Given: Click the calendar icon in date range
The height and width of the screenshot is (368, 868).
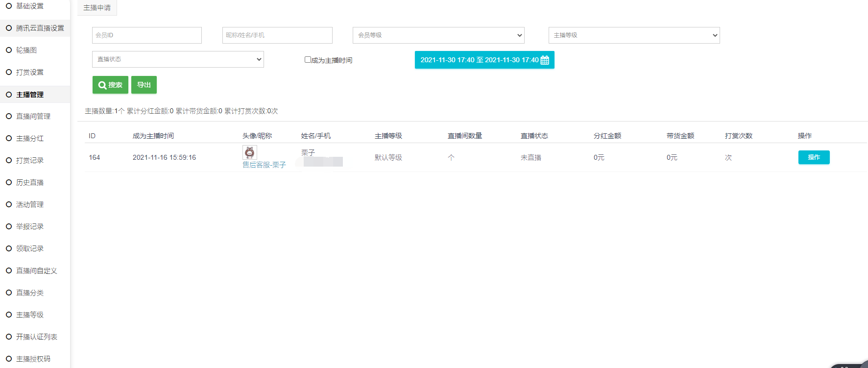Looking at the screenshot, I should pyautogui.click(x=545, y=60).
